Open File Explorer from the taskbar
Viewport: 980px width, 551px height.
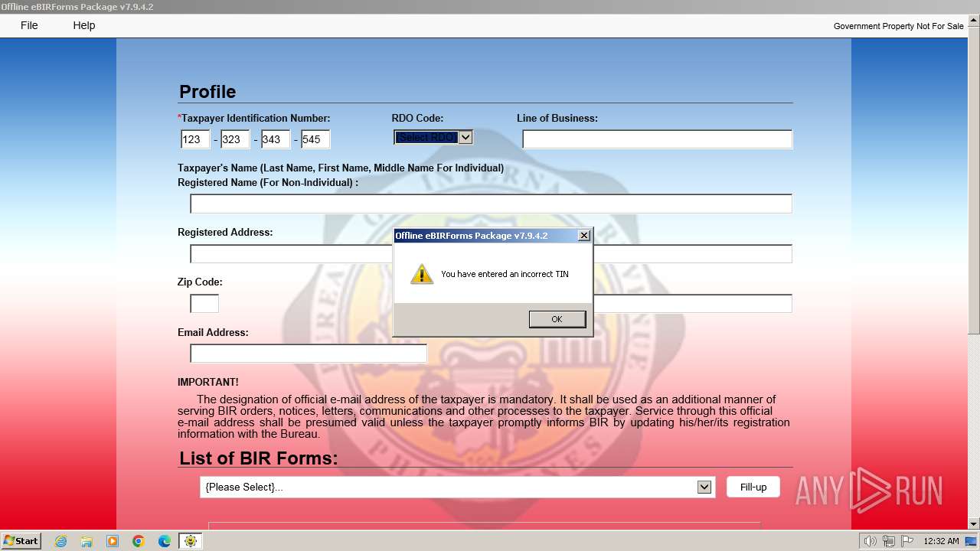(87, 541)
